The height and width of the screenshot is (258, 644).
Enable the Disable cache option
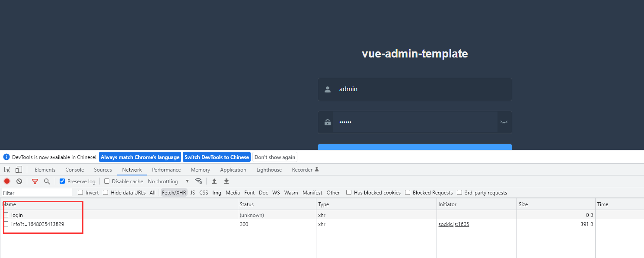(x=106, y=181)
